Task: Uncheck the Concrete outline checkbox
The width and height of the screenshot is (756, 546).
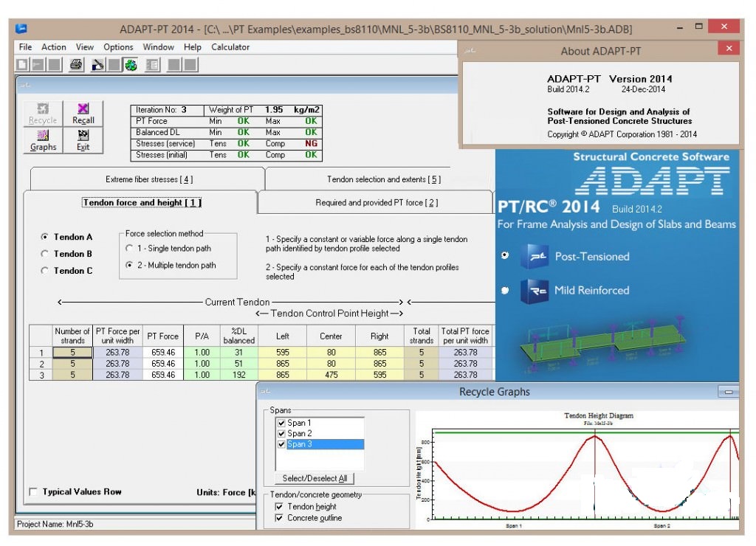Action: click(278, 517)
